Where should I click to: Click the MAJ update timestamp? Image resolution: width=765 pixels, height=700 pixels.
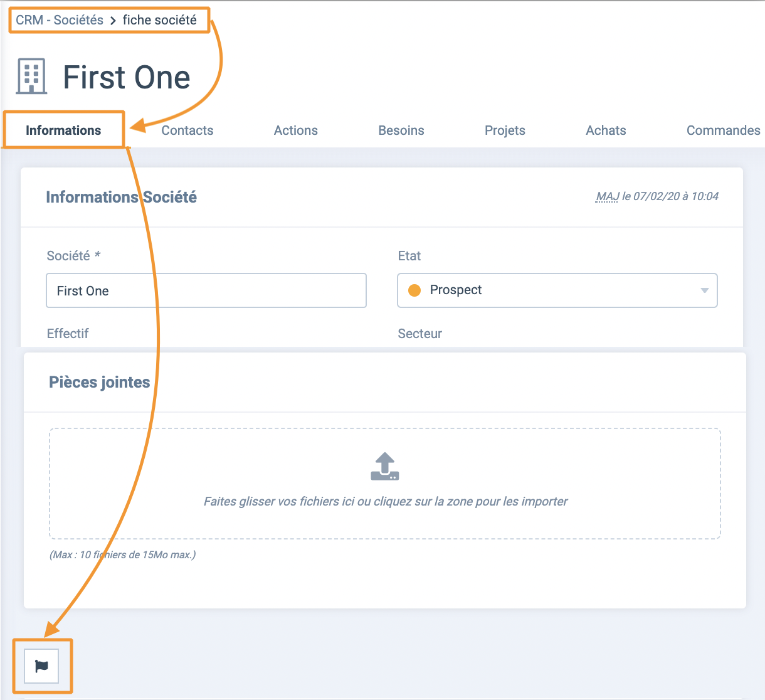coord(657,196)
